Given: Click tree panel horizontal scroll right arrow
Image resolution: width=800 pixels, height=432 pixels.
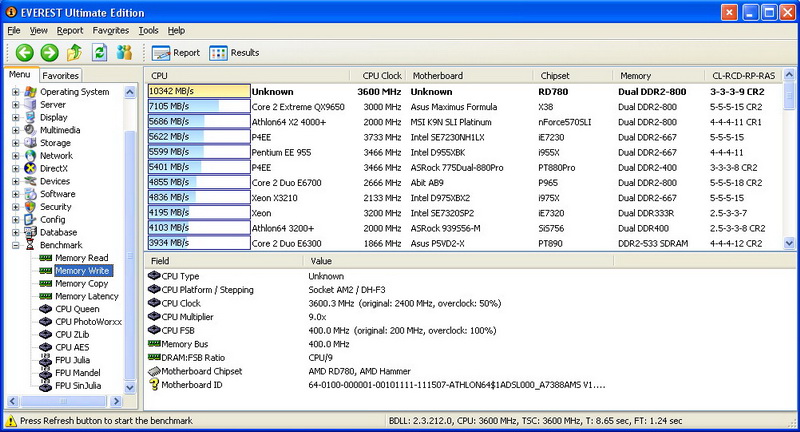Looking at the screenshot, I should tap(116, 401).
